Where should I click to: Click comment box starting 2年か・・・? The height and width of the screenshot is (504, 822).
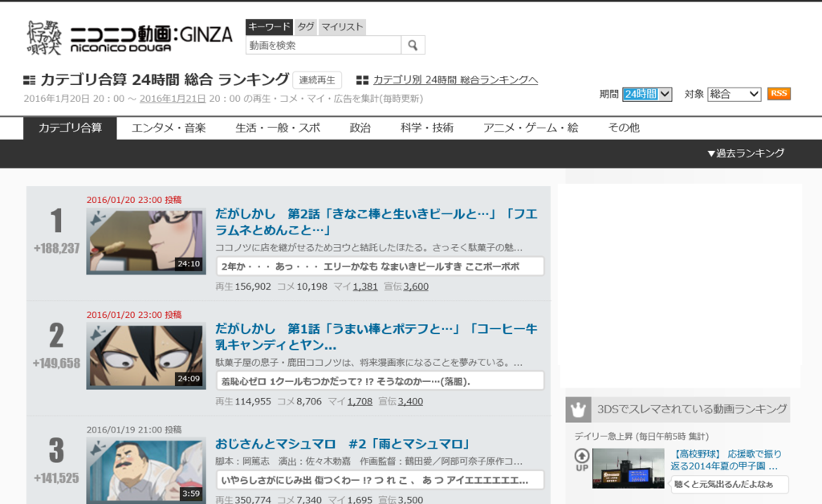click(380, 266)
